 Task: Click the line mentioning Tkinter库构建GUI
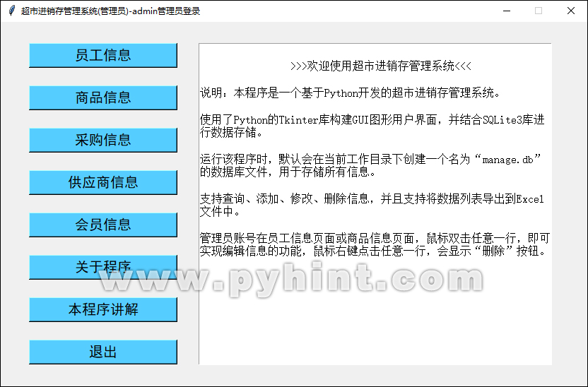point(372,120)
